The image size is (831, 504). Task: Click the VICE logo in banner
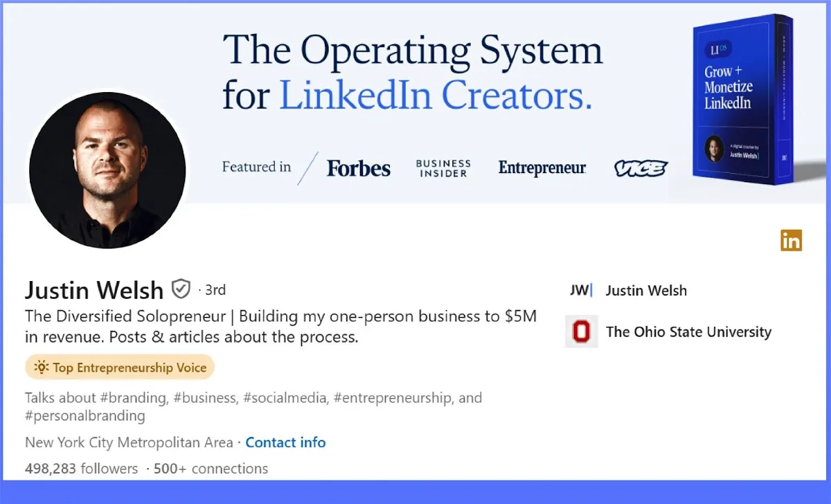641,168
